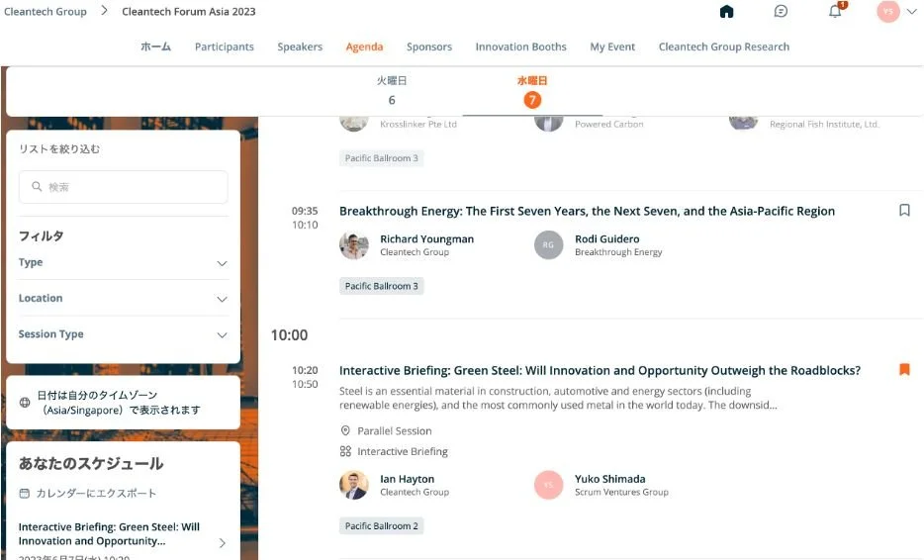Expand the Type filter
The image size is (924, 560).
coord(123,262)
